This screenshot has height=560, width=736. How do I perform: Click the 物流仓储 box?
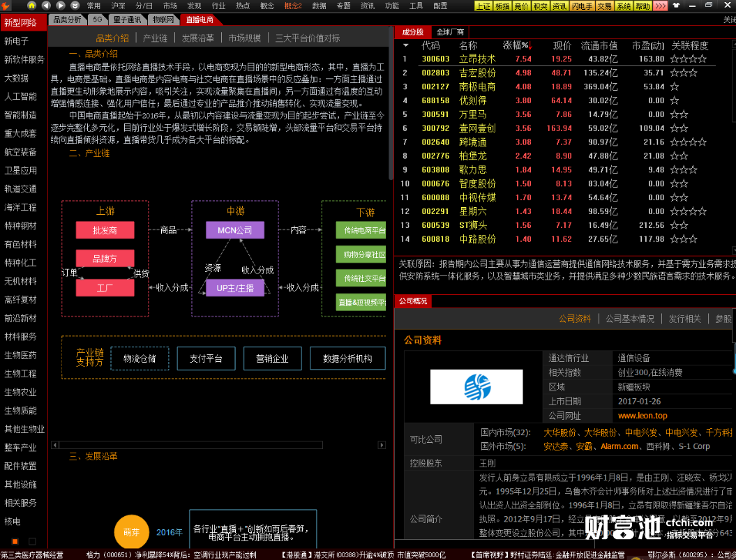pyautogui.click(x=140, y=358)
